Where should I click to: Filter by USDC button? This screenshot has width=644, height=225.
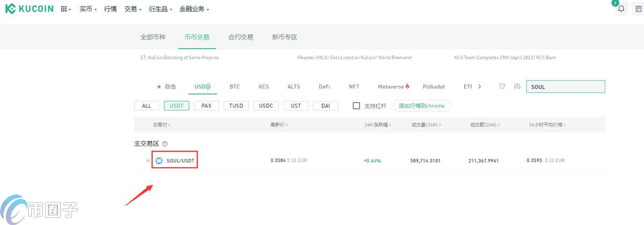[266, 106]
